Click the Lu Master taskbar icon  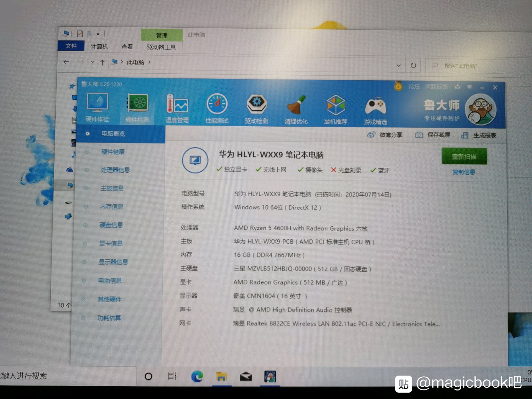coord(270,376)
